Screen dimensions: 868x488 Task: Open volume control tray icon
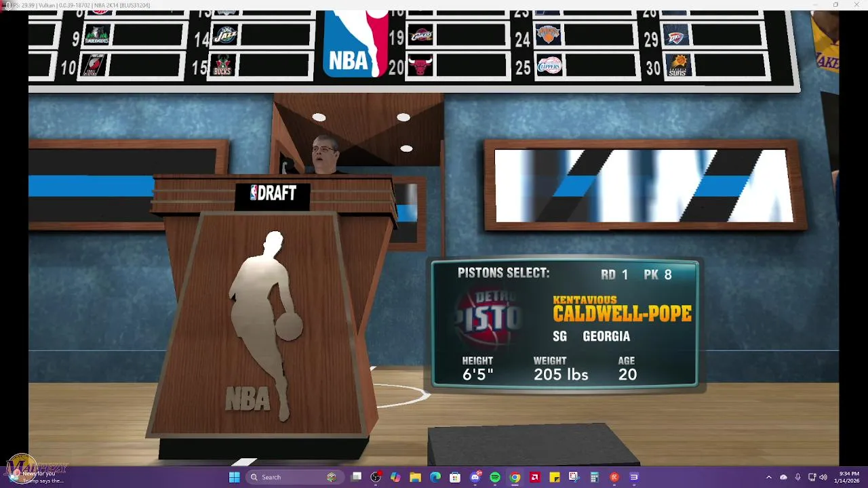click(x=823, y=477)
